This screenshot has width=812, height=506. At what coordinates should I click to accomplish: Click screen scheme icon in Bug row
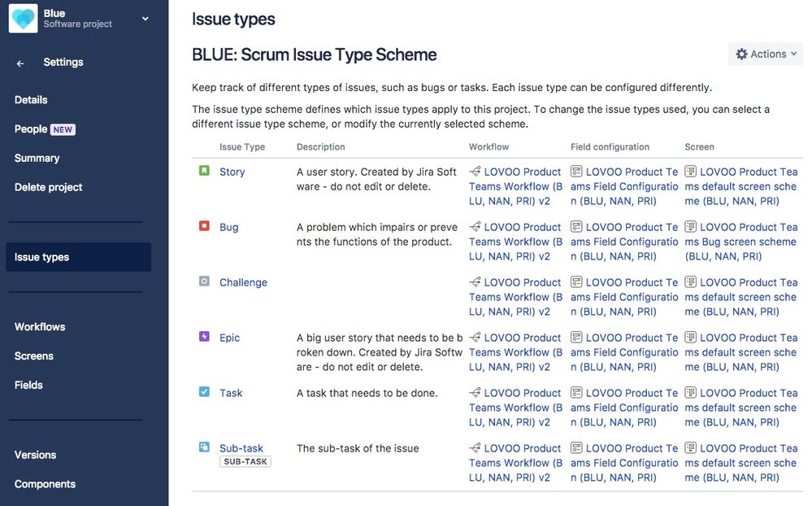click(x=690, y=226)
